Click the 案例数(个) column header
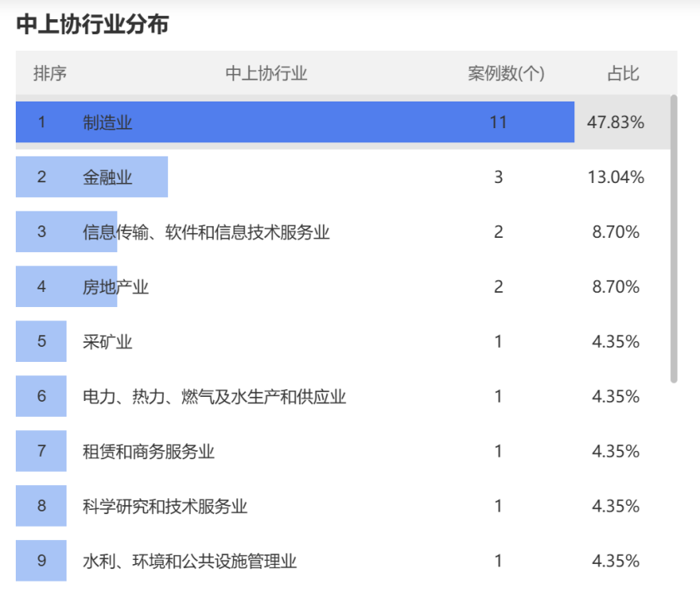 pyautogui.click(x=506, y=73)
